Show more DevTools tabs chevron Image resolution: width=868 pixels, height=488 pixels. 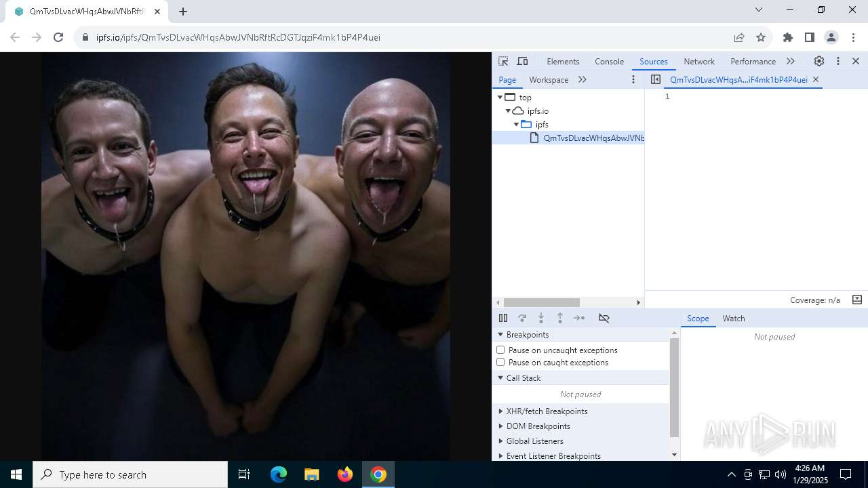tap(791, 61)
